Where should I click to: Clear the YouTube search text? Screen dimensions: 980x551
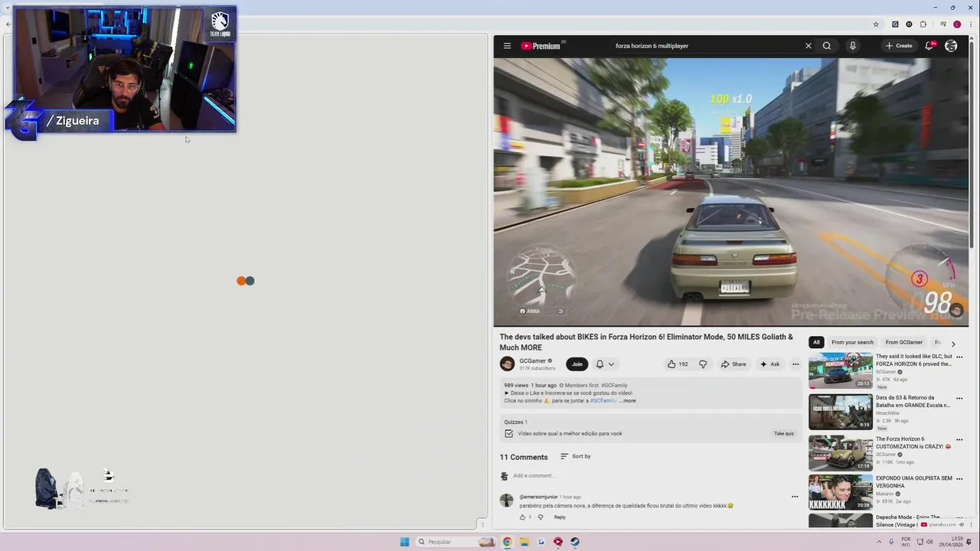[x=808, y=46]
